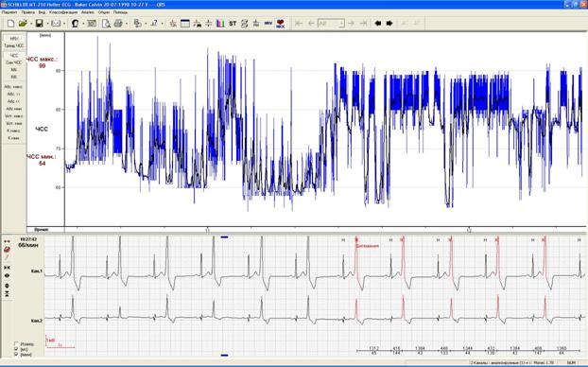Open the All event-type combo box
The height and width of the screenshot is (367, 588).
(x=331, y=24)
